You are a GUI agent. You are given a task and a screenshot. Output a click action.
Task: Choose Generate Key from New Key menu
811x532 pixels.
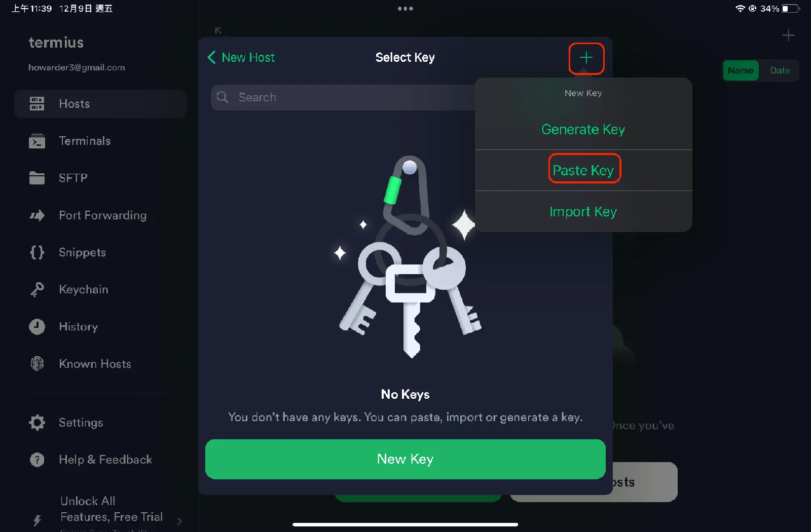583,129
